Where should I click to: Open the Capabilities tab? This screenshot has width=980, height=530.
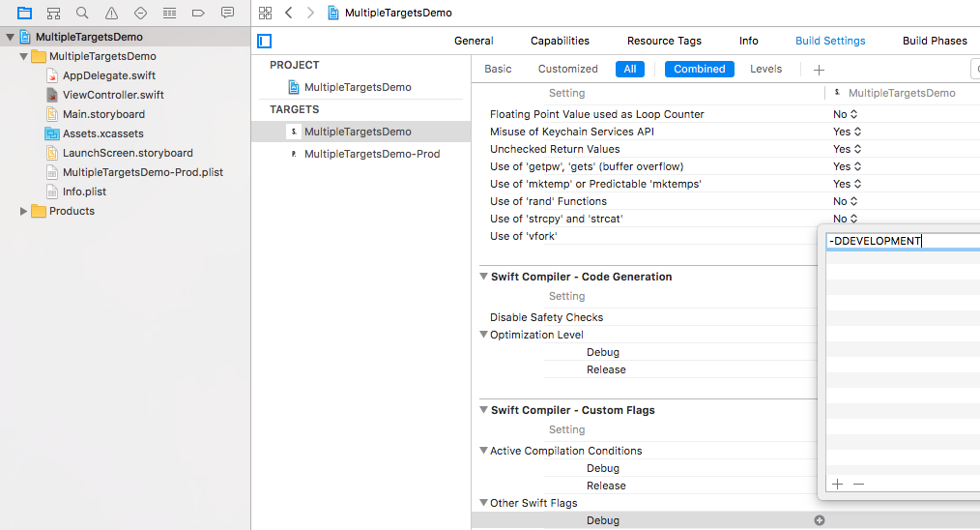560,41
